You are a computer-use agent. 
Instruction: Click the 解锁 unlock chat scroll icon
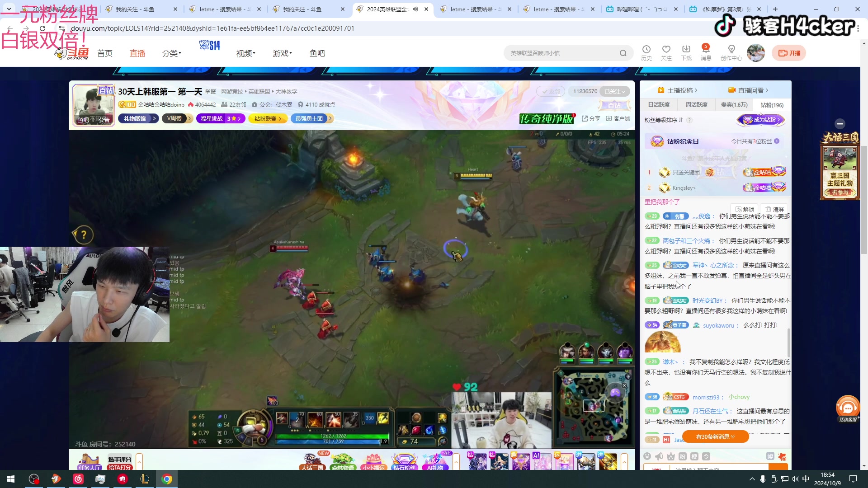coord(745,209)
